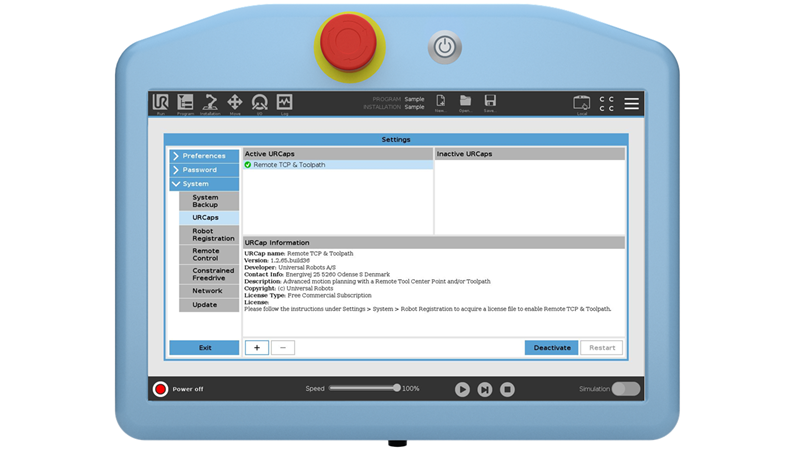800x450 pixels.
Task: Push the pendant power button
Action: [x=445, y=47]
